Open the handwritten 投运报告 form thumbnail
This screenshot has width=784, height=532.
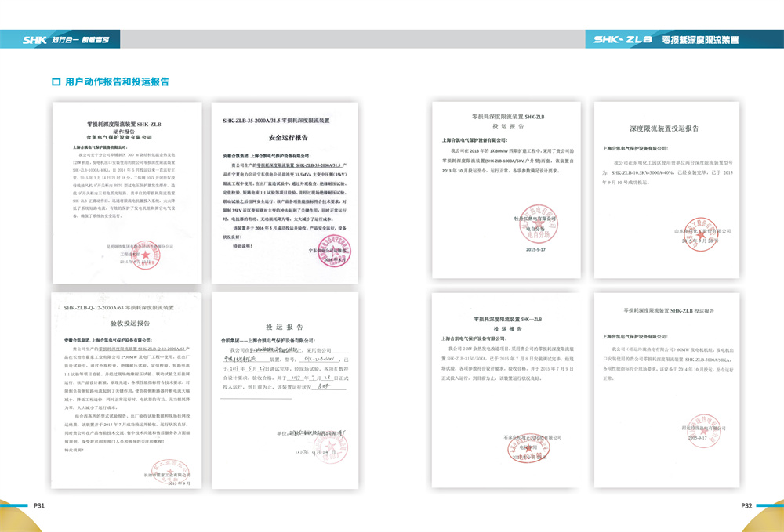(285, 391)
